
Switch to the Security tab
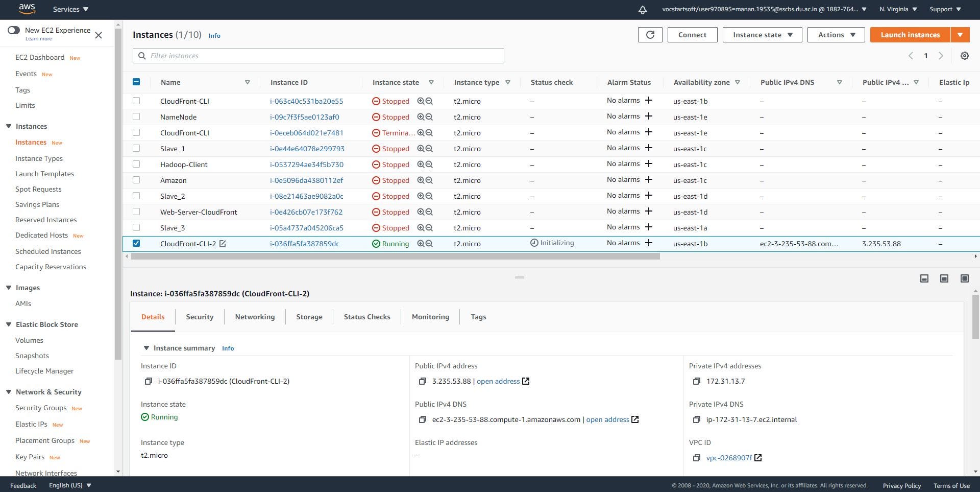coord(200,317)
